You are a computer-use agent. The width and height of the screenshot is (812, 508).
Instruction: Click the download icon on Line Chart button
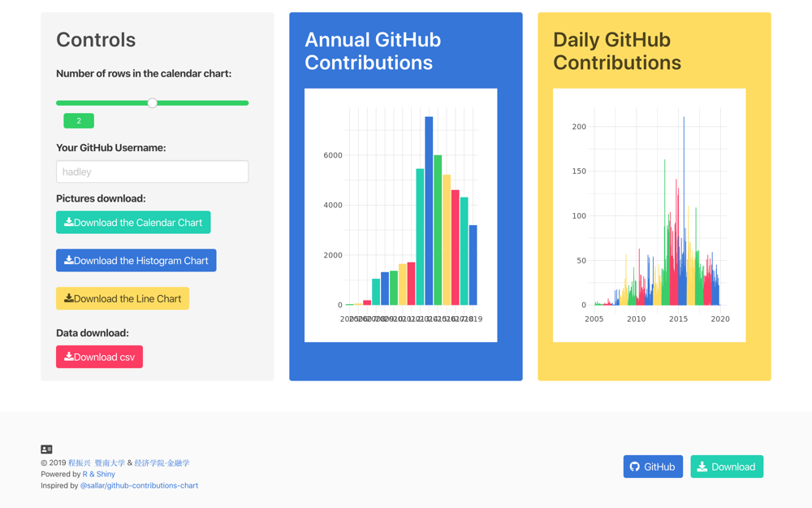pyautogui.click(x=68, y=298)
